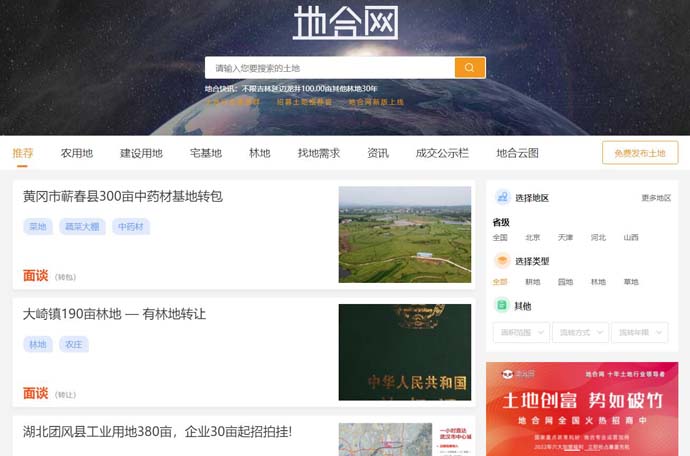The image size is (690, 456).
Task: Select land type 全部
Action: tap(500, 282)
